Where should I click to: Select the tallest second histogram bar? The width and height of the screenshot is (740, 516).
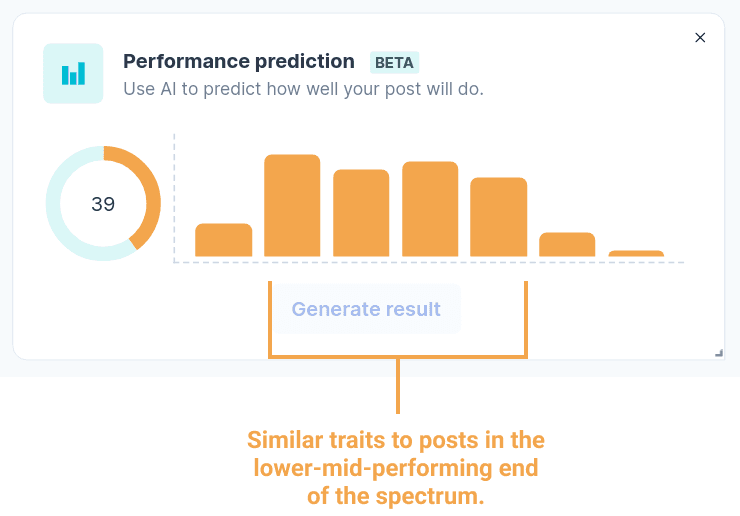(292, 206)
